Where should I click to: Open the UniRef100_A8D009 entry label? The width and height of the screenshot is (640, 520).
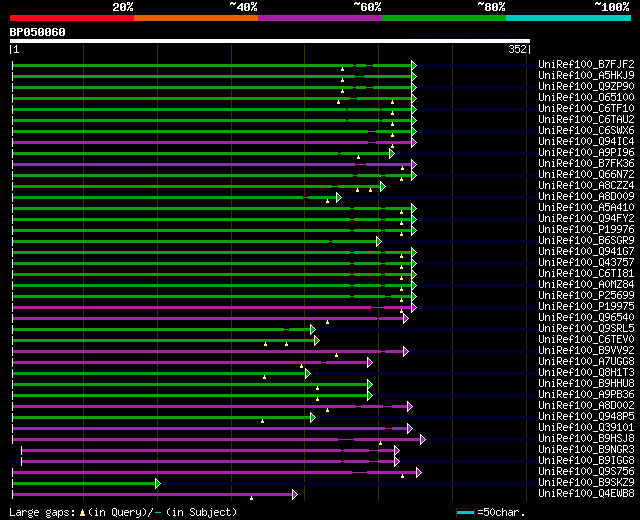[586, 196]
